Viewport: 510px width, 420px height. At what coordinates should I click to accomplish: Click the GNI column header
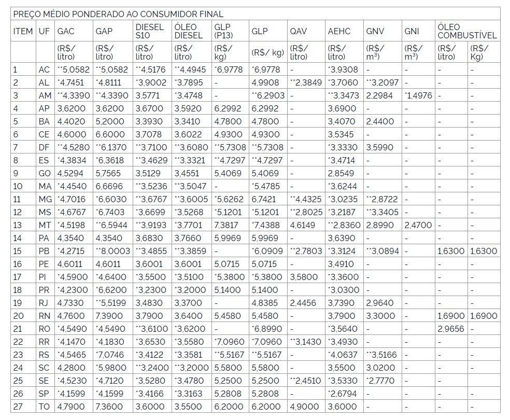coord(412,31)
